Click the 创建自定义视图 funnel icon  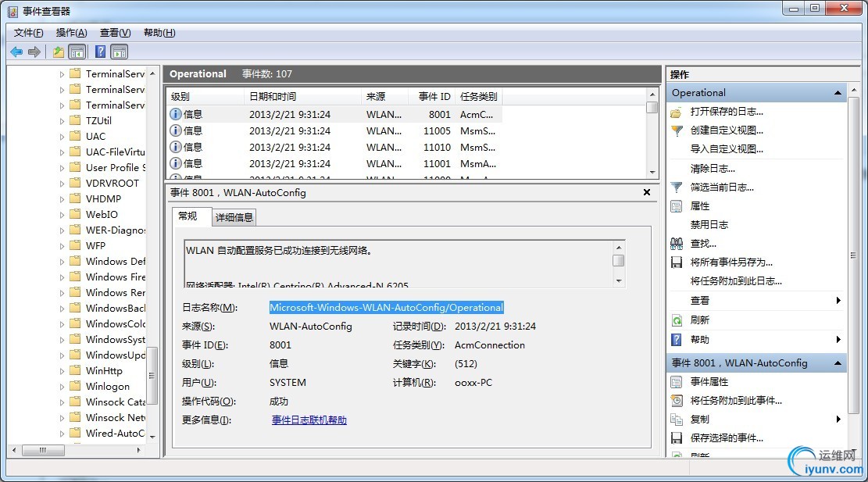click(x=677, y=131)
